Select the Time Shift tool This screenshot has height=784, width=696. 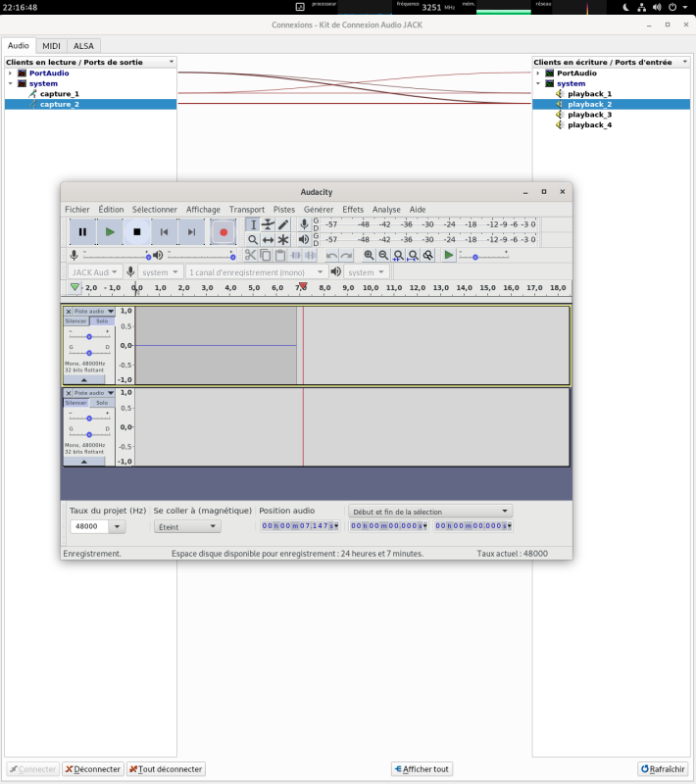click(268, 240)
